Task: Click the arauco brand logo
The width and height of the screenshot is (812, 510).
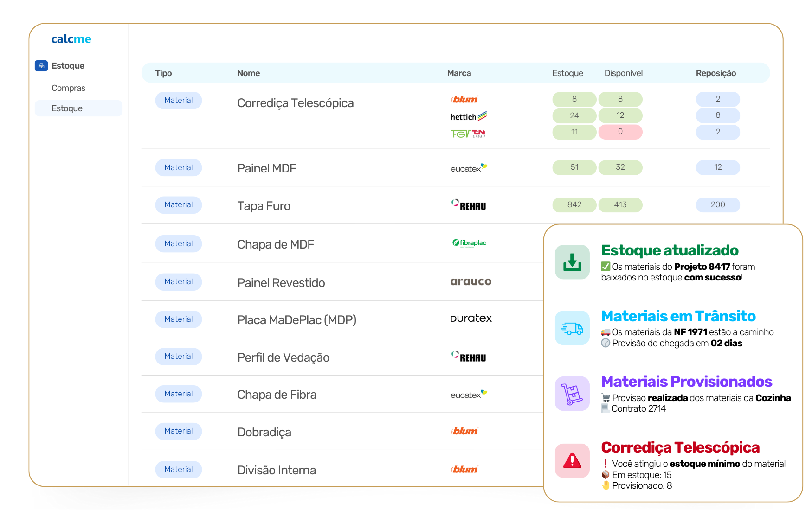Action: (470, 281)
